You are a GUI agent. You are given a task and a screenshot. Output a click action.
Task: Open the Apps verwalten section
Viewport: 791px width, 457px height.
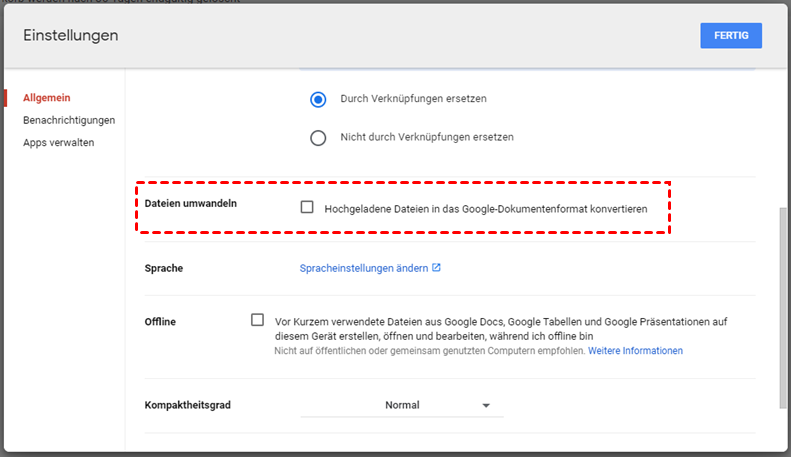[x=58, y=142]
